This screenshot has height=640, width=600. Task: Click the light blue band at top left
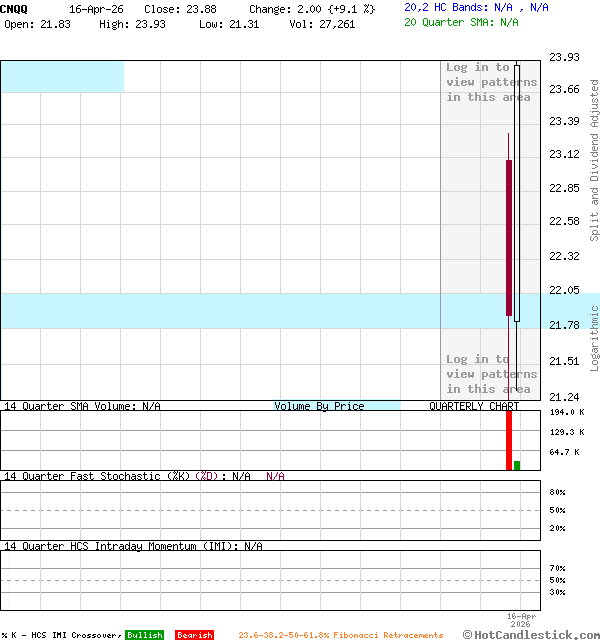62,77
